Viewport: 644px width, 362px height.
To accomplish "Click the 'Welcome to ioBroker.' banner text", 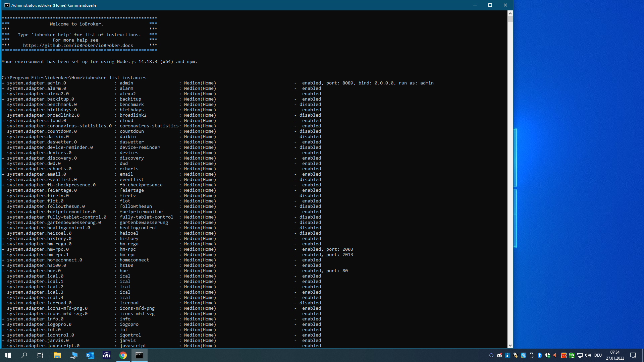I will coord(77,24).
